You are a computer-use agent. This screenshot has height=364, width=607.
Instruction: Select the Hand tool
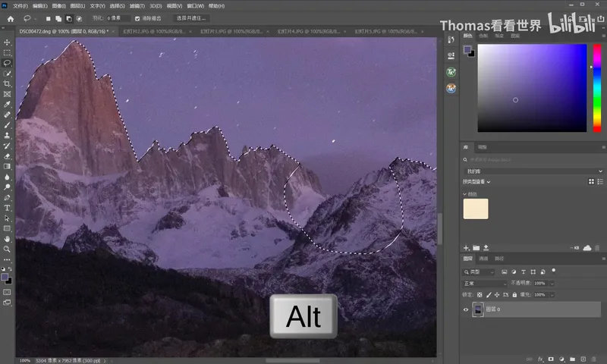pyautogui.click(x=7, y=239)
